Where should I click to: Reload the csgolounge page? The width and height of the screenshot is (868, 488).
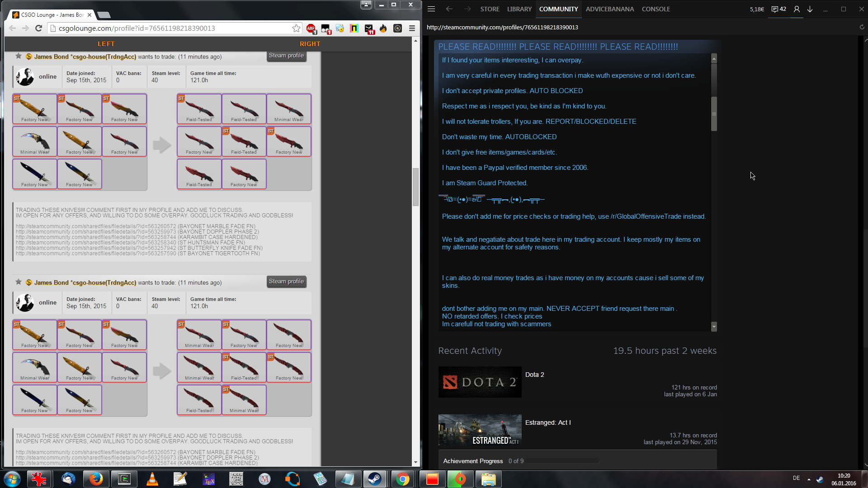tap(39, 28)
